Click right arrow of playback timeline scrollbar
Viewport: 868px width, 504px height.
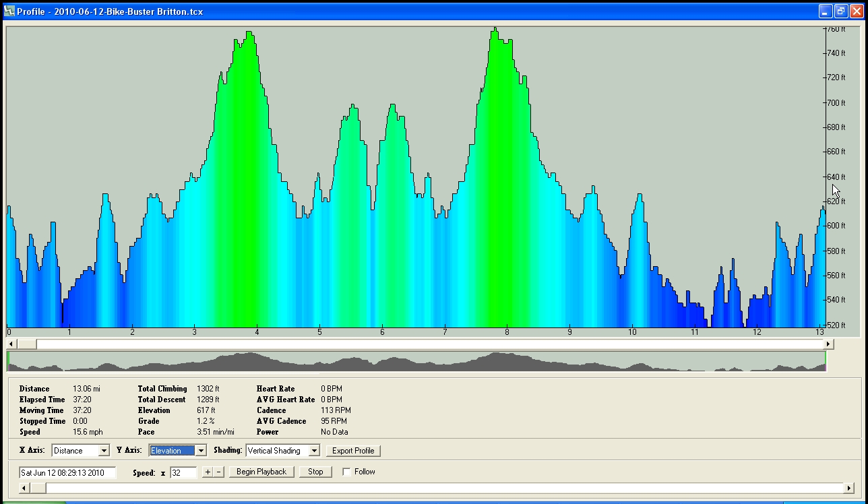848,488
